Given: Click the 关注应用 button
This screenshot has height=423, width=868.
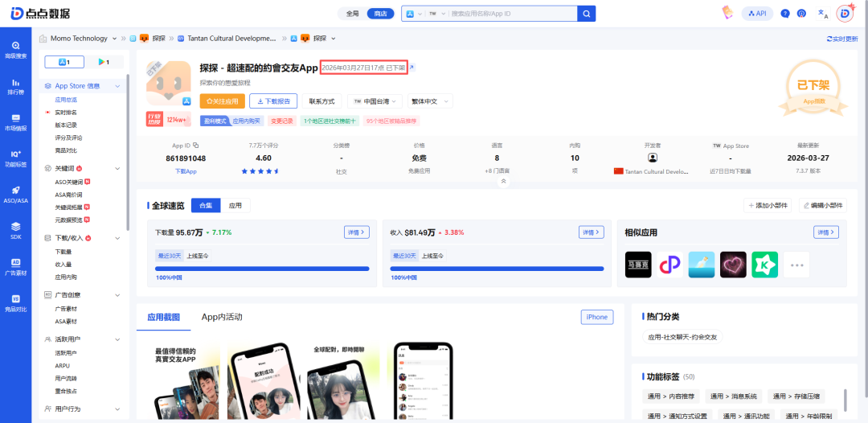Looking at the screenshot, I should click(222, 101).
